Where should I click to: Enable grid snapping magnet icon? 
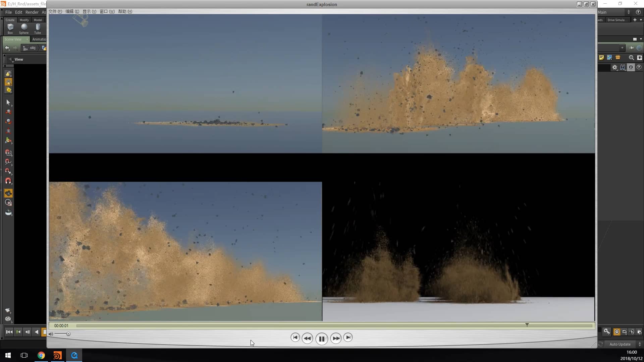(x=8, y=153)
